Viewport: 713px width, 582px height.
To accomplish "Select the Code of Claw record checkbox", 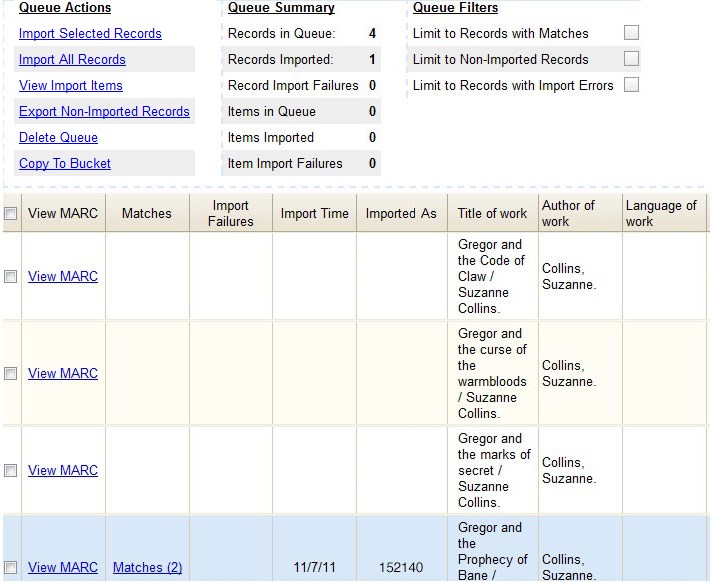I will point(10,276).
